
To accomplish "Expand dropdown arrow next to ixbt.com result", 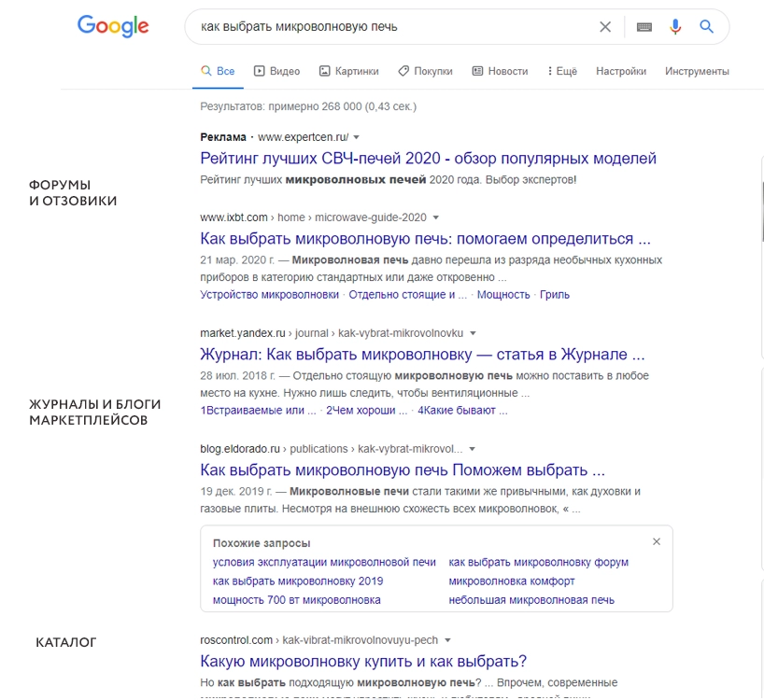I will tap(436, 217).
